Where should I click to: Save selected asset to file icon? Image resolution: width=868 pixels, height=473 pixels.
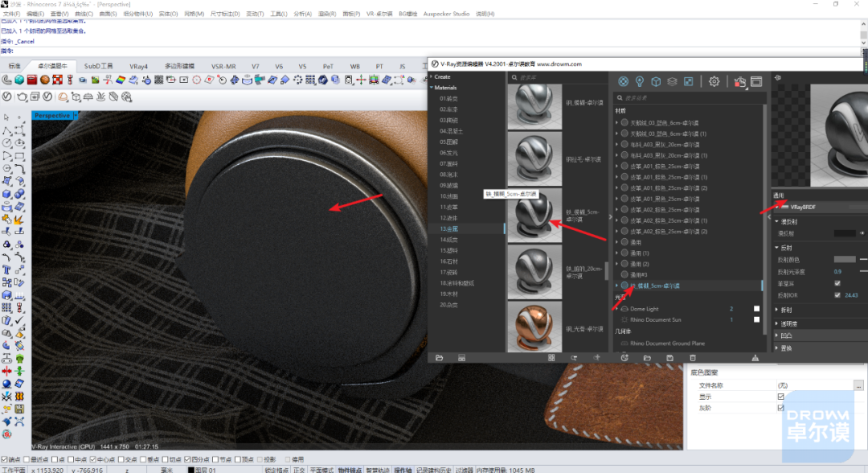(669, 358)
